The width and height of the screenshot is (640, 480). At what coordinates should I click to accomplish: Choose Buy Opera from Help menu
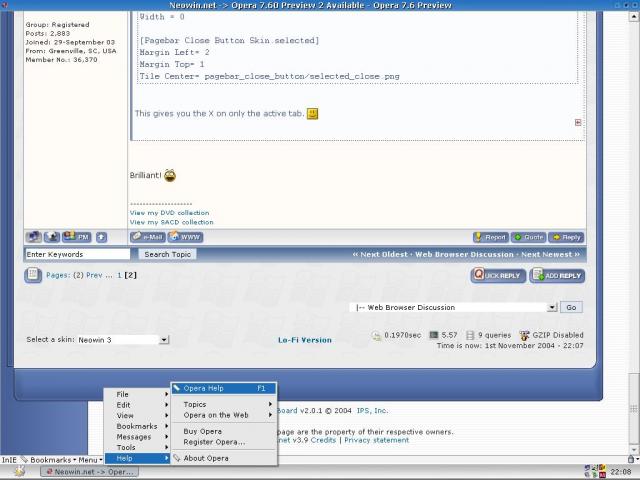point(224,431)
